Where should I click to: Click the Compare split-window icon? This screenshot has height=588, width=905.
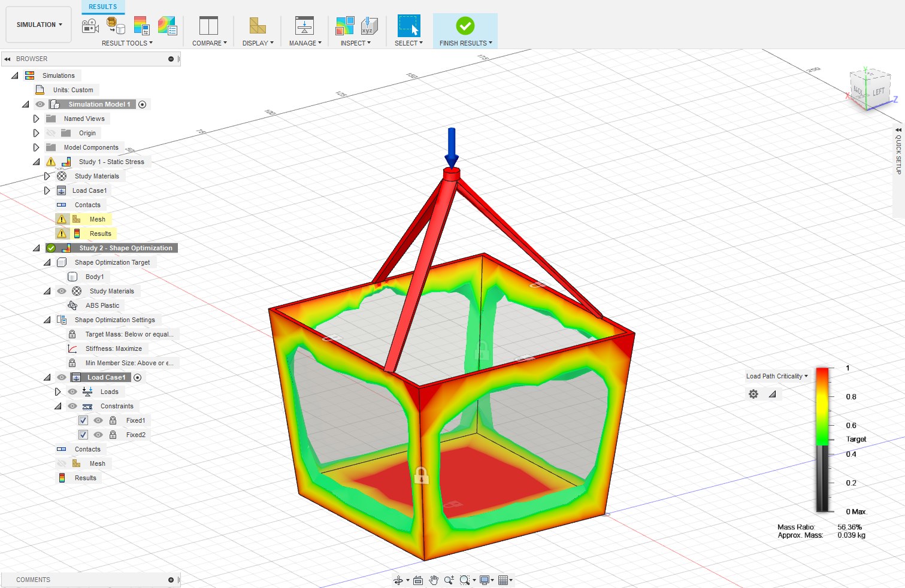pyautogui.click(x=209, y=26)
